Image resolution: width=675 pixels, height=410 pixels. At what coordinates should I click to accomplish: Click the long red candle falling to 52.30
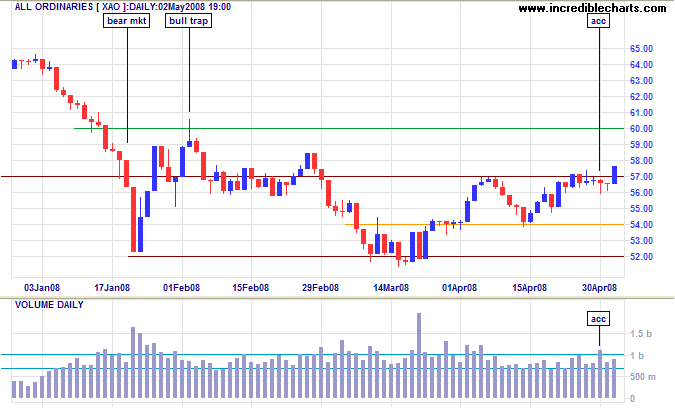tap(133, 219)
